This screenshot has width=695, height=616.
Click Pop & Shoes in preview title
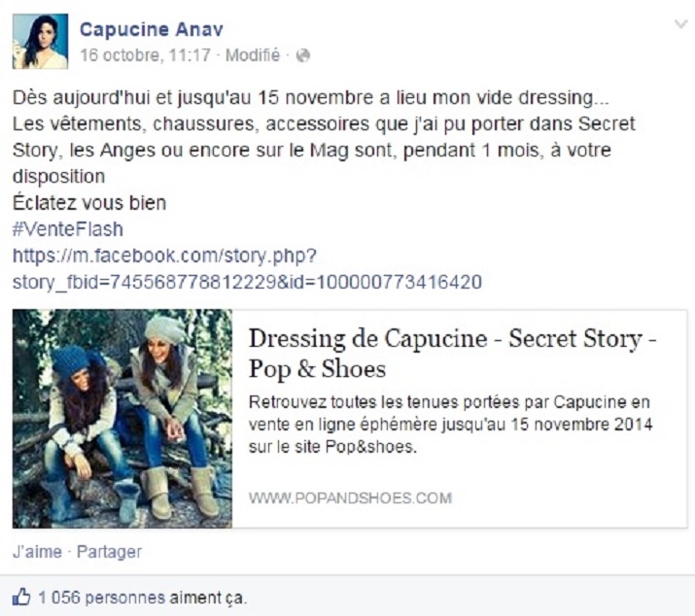click(x=317, y=369)
